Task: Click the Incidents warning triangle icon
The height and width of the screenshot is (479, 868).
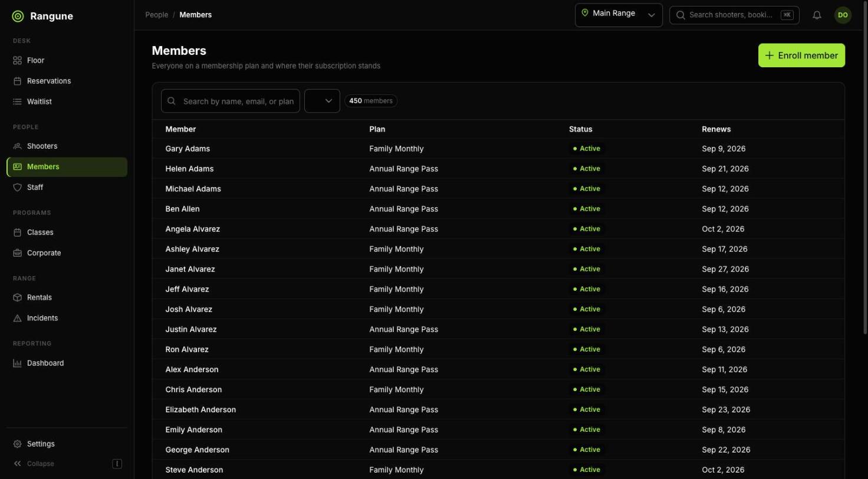Action: tap(17, 318)
